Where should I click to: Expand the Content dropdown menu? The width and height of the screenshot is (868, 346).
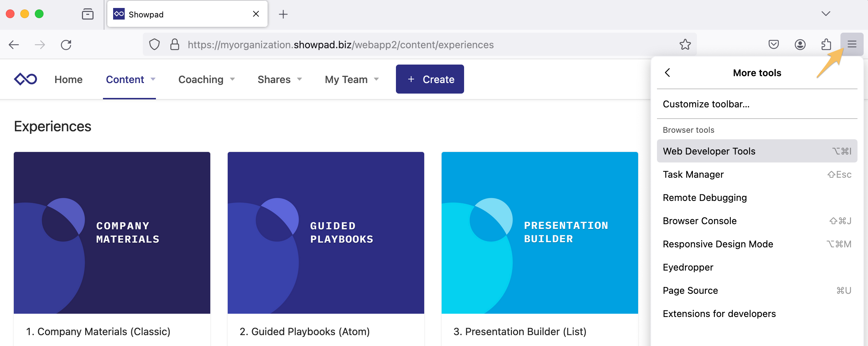coord(131,79)
